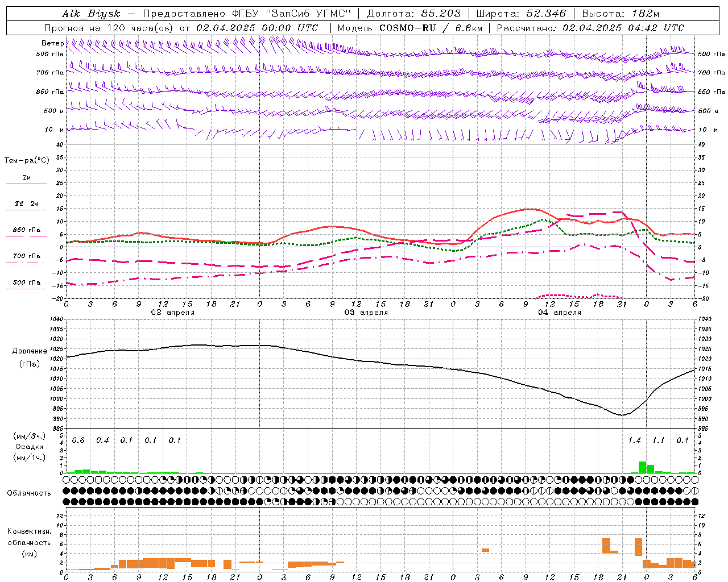Select the 03 апреля date label
This screenshot has height=582, width=728.
(366, 313)
